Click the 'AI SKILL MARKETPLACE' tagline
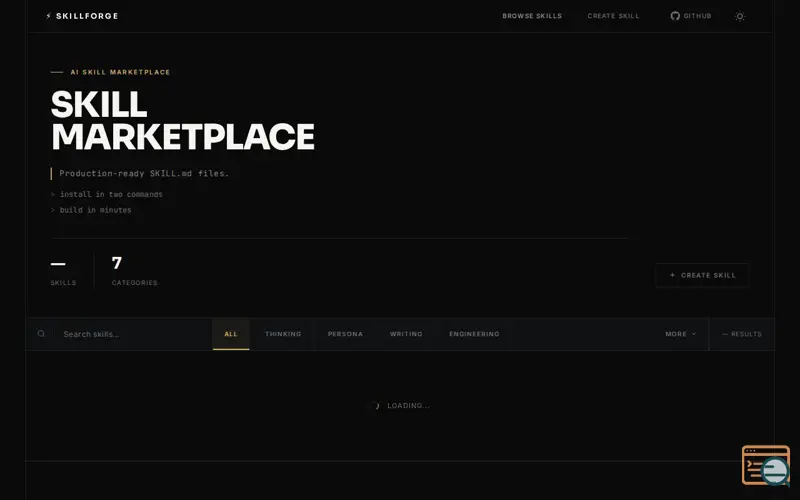800x500 pixels. (x=120, y=72)
